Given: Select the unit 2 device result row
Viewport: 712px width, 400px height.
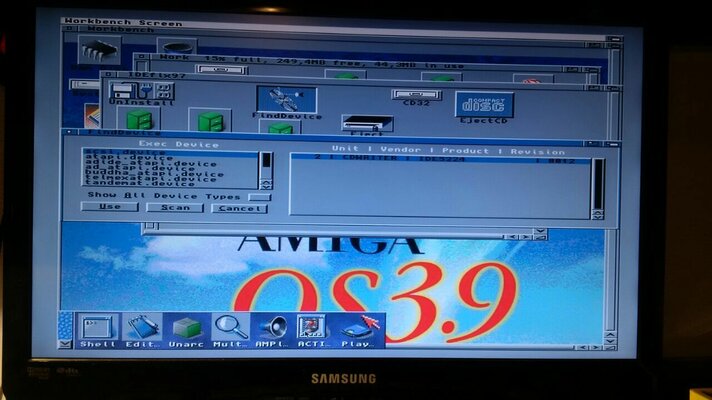Looking at the screenshot, I should click(x=438, y=158).
